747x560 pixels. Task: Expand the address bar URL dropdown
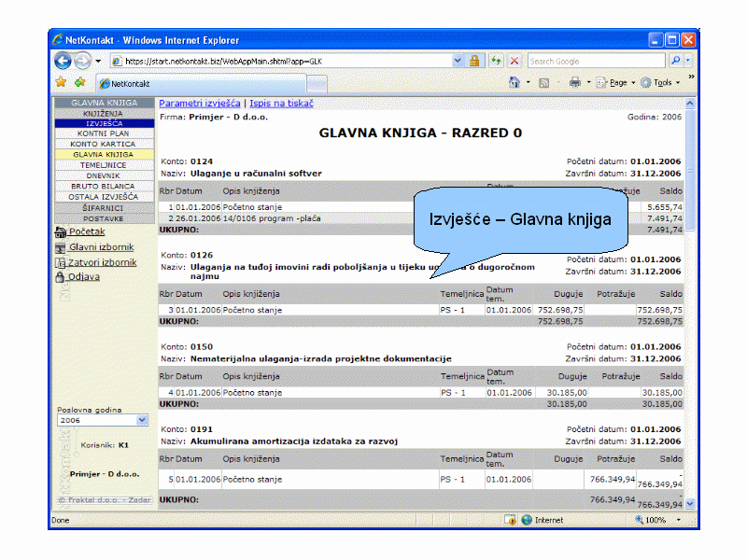click(x=458, y=61)
